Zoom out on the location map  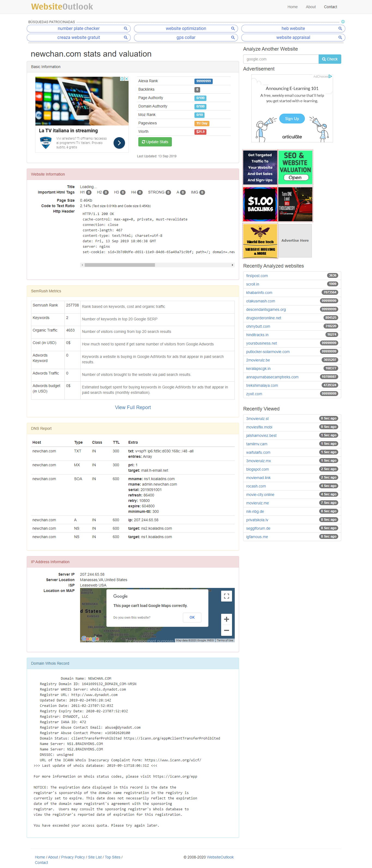pos(226,630)
